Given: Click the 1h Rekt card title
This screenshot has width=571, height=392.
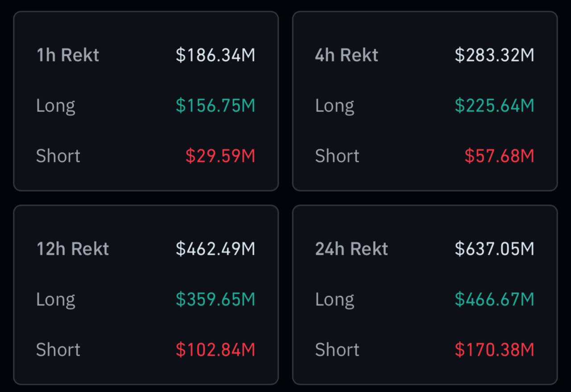Looking at the screenshot, I should pyautogui.click(x=67, y=55).
